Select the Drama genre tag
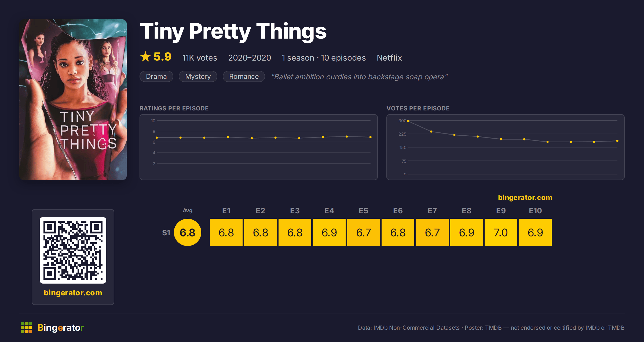The height and width of the screenshot is (342, 644). (x=156, y=76)
